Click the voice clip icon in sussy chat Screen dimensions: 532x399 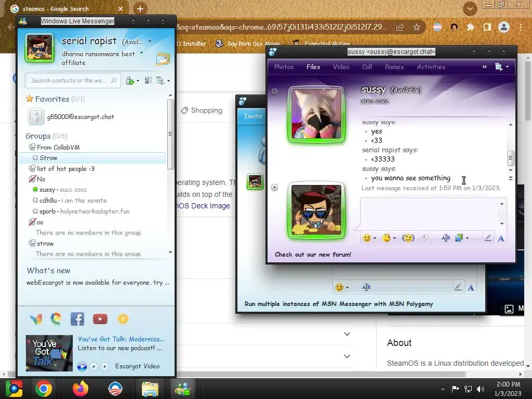(424, 238)
